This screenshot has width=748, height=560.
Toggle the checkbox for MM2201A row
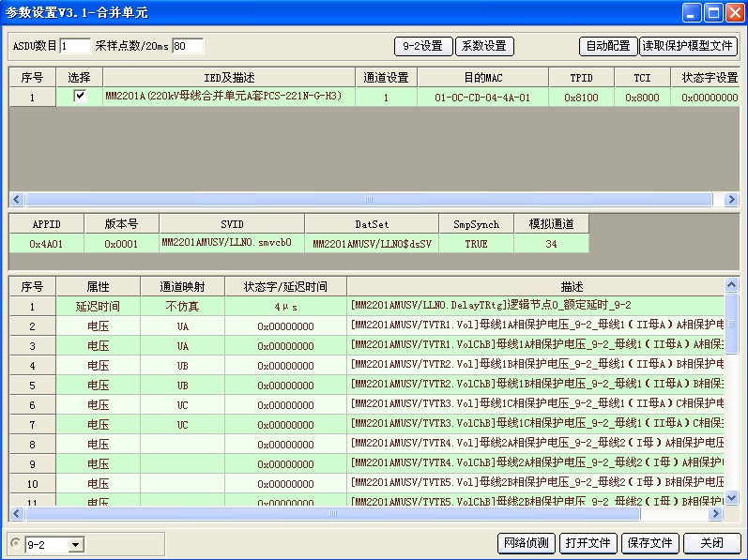point(80,96)
